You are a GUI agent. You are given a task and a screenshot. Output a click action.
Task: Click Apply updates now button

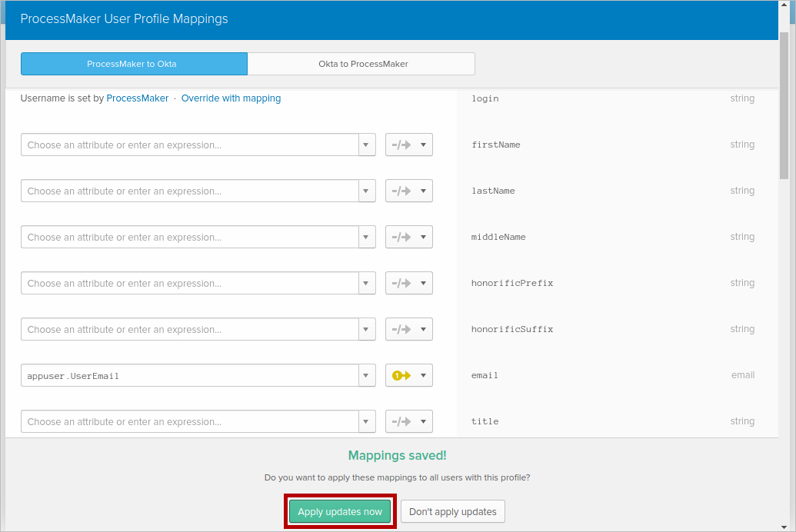[340, 511]
